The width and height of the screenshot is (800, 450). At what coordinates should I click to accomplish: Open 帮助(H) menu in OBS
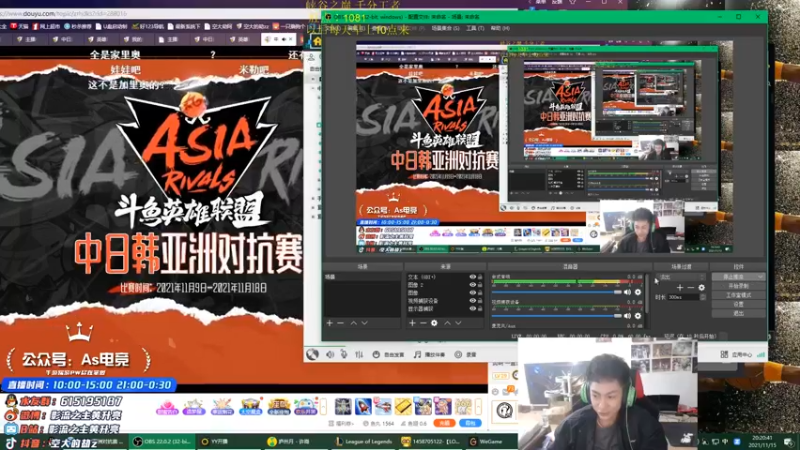click(x=500, y=28)
